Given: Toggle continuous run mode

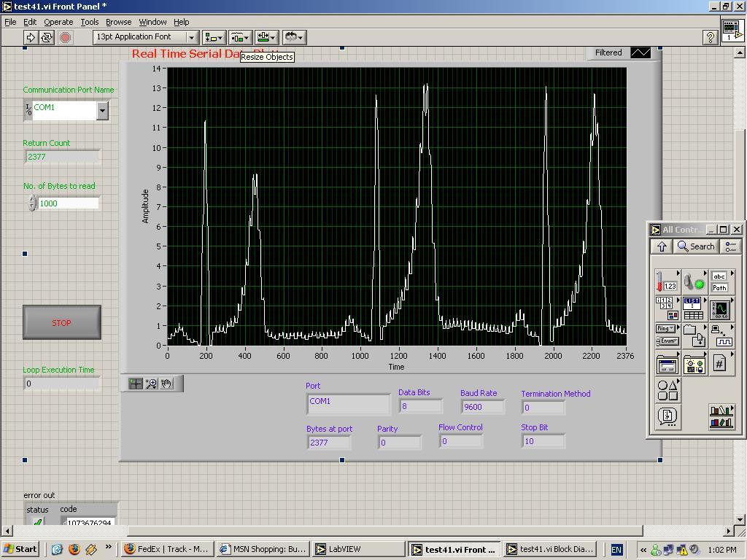Looking at the screenshot, I should pyautogui.click(x=46, y=37).
